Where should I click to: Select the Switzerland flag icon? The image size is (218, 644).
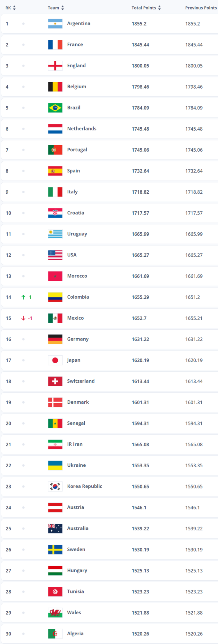click(x=55, y=381)
